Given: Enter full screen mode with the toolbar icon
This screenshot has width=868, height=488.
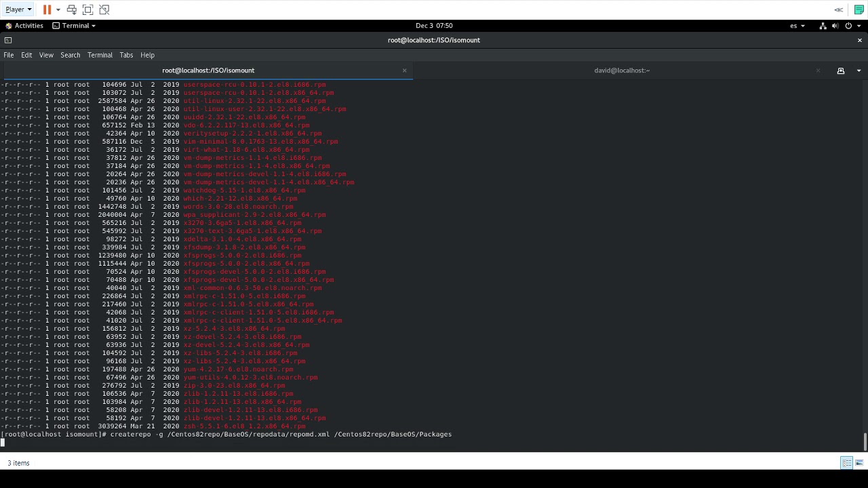Looking at the screenshot, I should pos(87,9).
